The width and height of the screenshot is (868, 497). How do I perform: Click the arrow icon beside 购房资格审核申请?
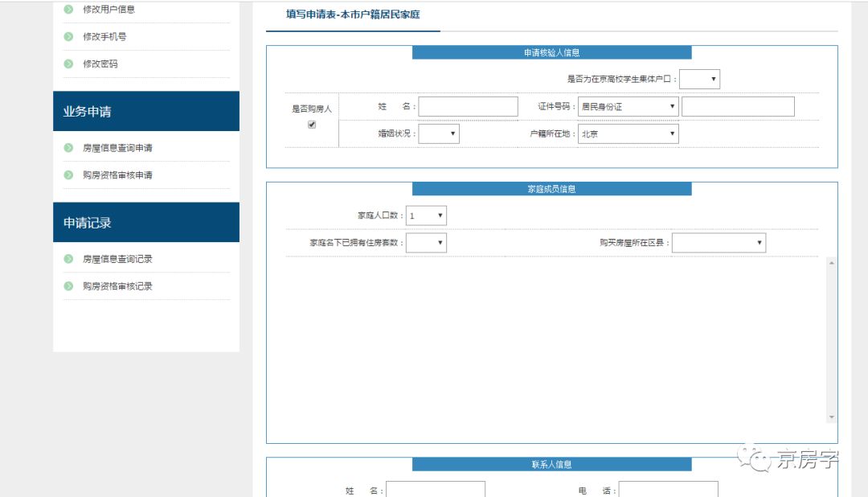coord(69,175)
